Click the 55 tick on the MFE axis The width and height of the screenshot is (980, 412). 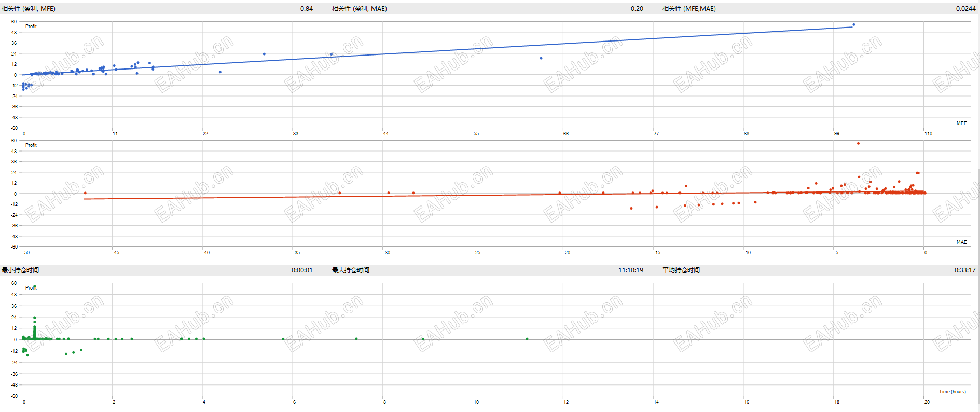(x=476, y=134)
